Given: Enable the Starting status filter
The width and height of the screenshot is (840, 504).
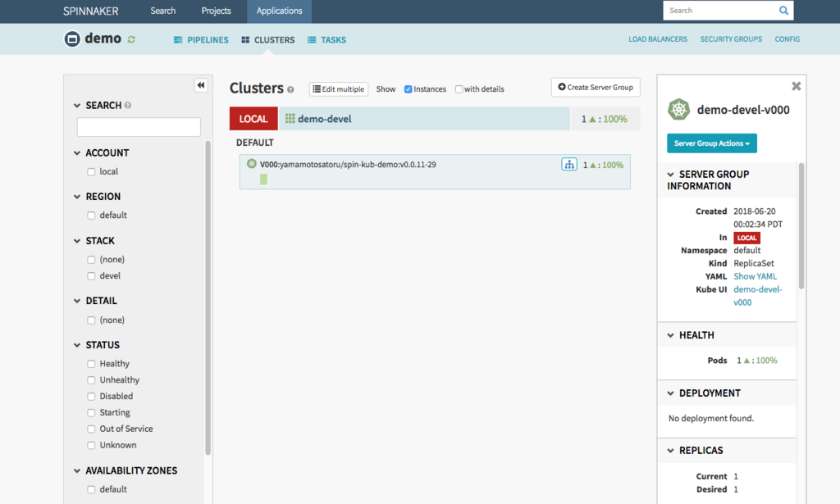Looking at the screenshot, I should (91, 412).
